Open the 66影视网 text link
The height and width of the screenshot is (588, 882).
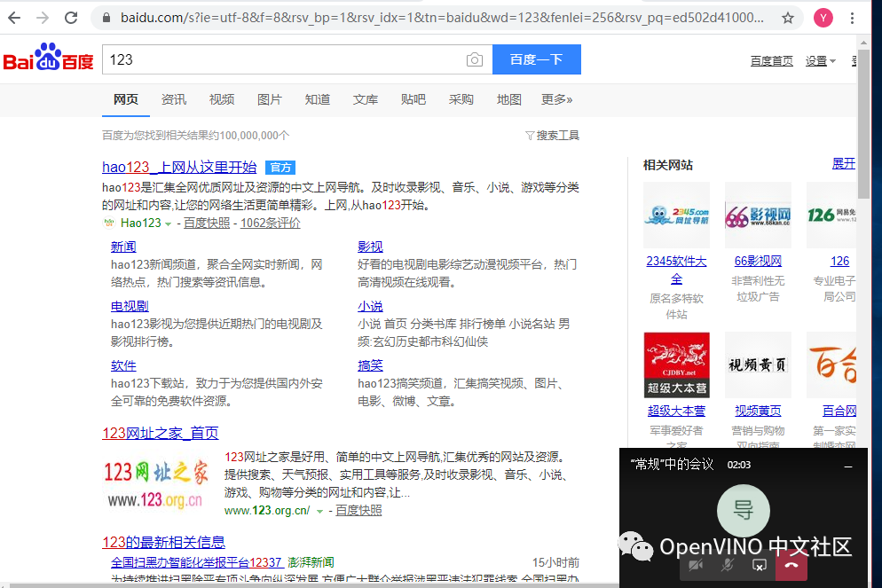759,261
